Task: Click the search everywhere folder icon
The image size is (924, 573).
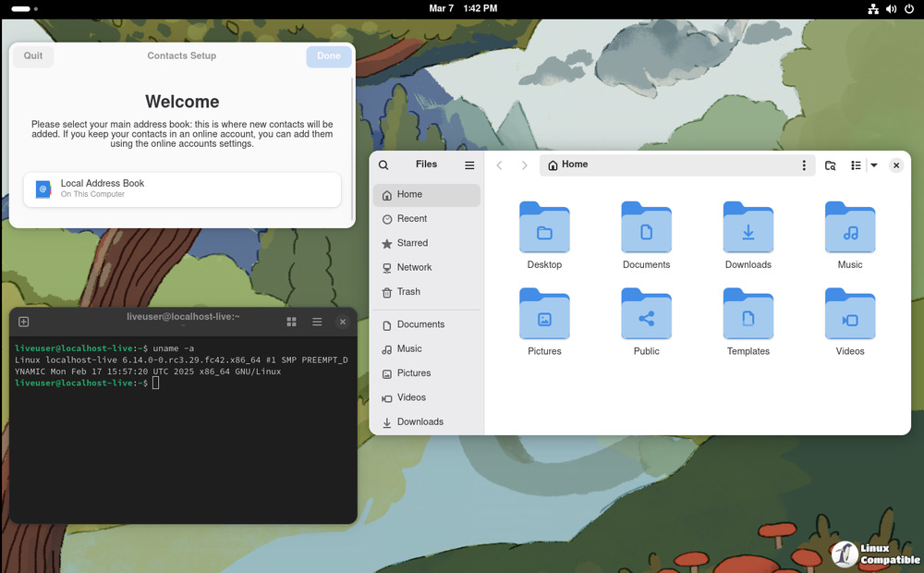Action: [830, 165]
